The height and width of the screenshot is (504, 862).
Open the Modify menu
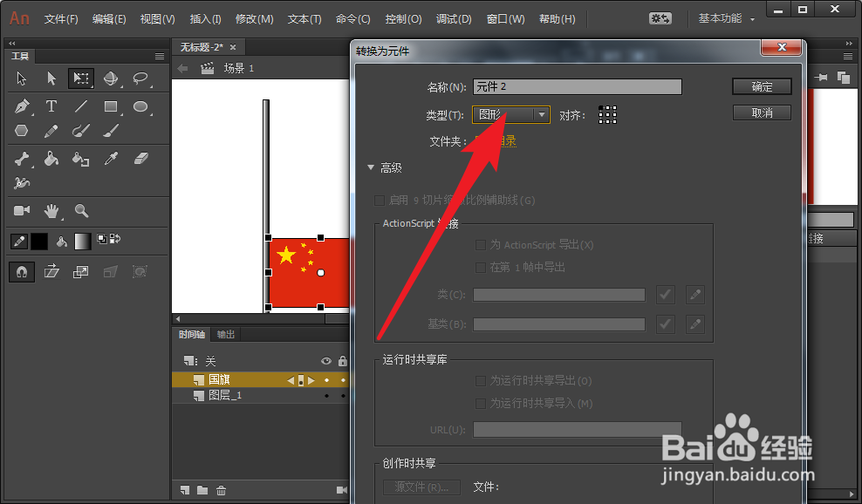(255, 18)
